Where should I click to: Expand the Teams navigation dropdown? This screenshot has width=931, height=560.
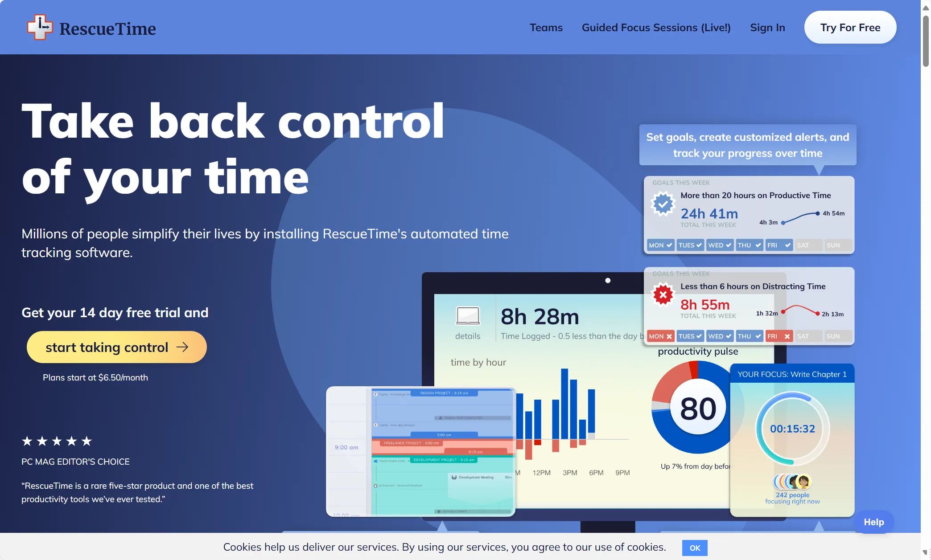545,27
